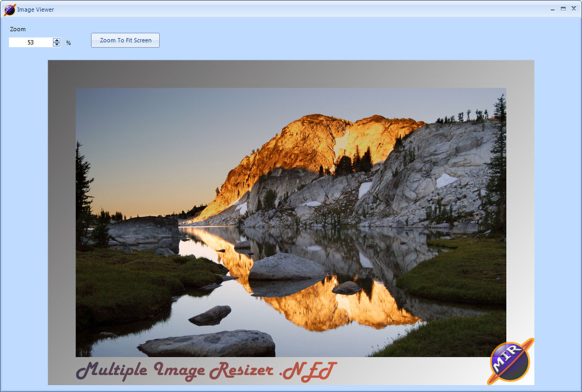This screenshot has height=392, width=582.
Task: Click the mountain lake preview image
Action: [x=291, y=222]
